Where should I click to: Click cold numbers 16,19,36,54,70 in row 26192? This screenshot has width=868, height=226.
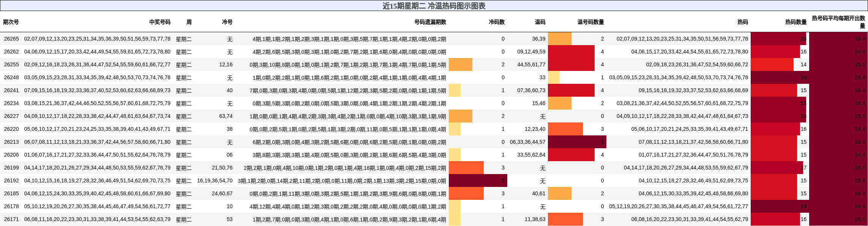click(x=215, y=180)
